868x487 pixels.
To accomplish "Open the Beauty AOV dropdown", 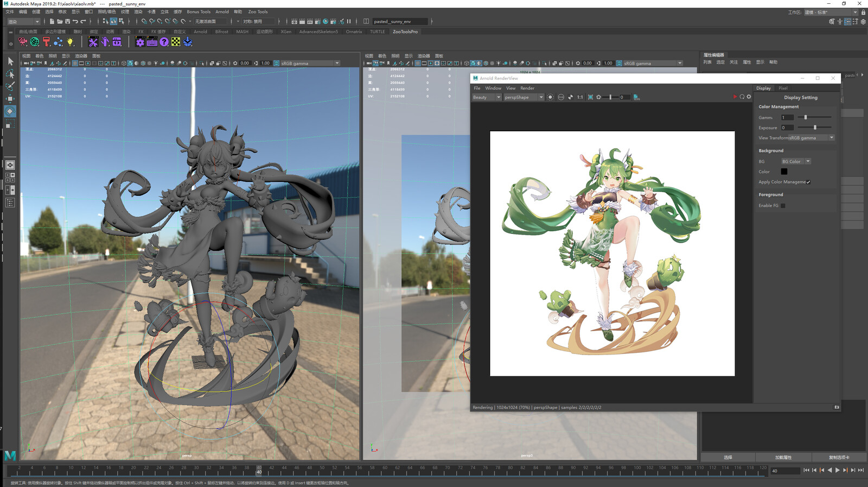I will pos(487,97).
